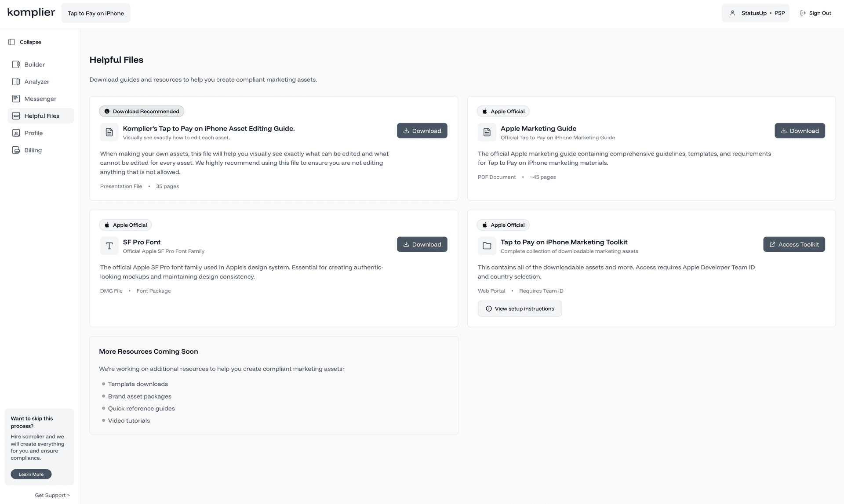The height and width of the screenshot is (504, 844).
Task: Open Get Support link
Action: [x=52, y=495]
